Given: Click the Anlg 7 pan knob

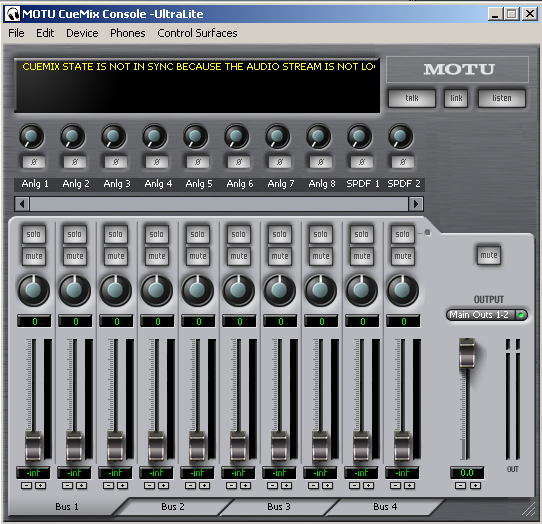Looking at the screenshot, I should (280, 290).
